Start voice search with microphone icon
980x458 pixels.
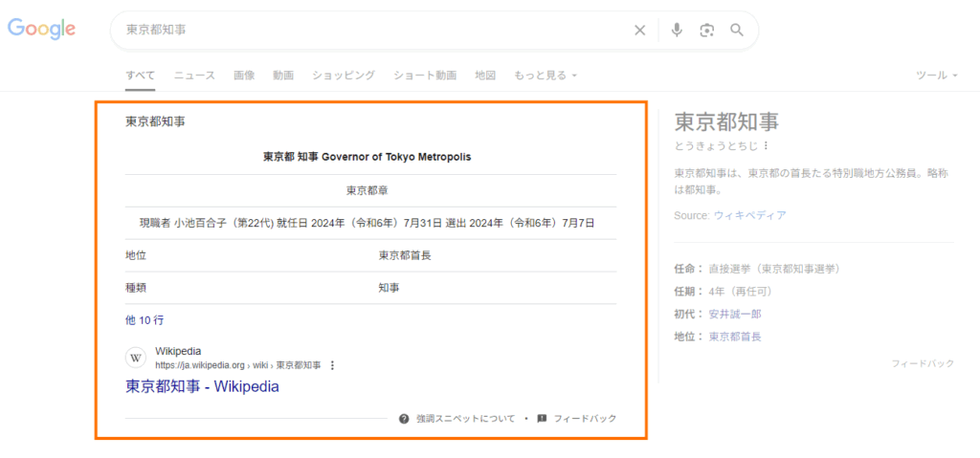(677, 30)
